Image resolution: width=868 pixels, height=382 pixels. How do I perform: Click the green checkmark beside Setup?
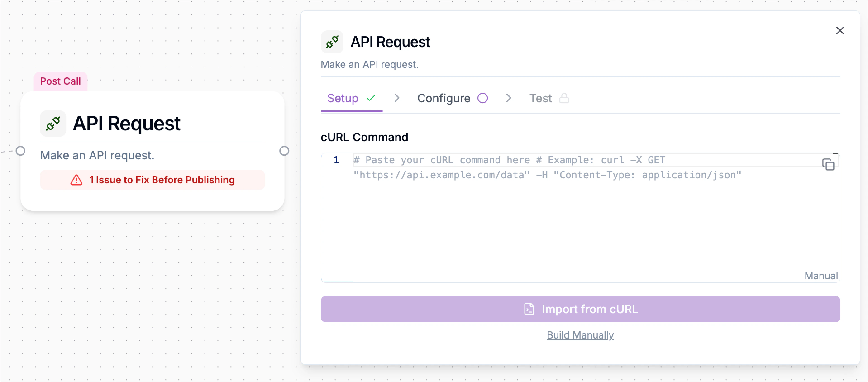pos(371,98)
